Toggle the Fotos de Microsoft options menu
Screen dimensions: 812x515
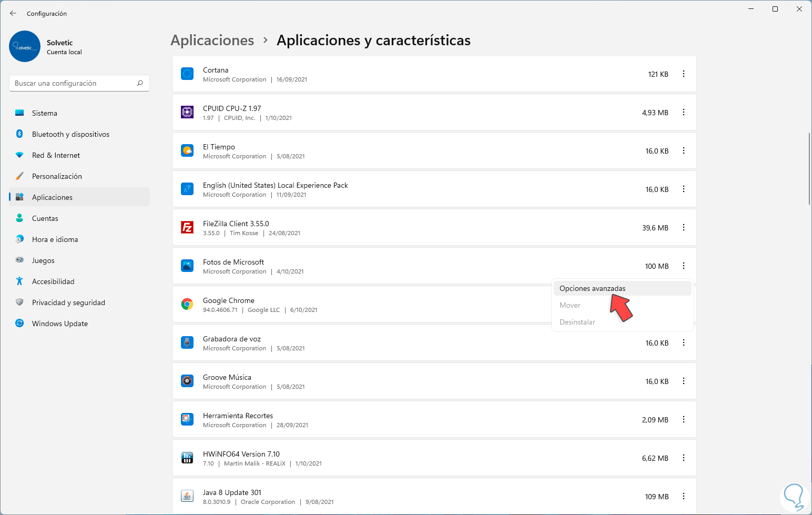684,266
